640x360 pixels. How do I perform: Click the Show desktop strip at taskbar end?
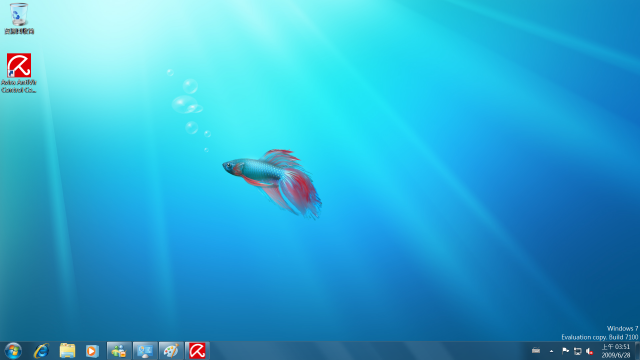pos(637,351)
